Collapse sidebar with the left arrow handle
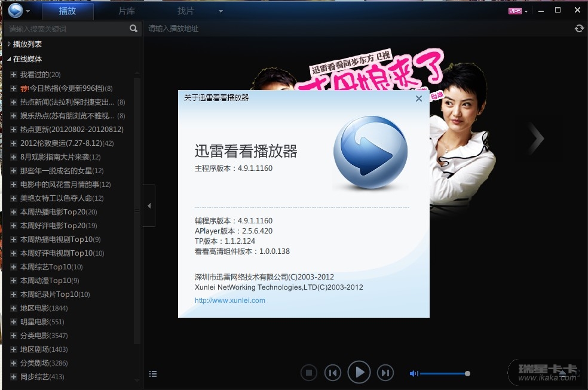The height and width of the screenshot is (390, 588). (149, 205)
